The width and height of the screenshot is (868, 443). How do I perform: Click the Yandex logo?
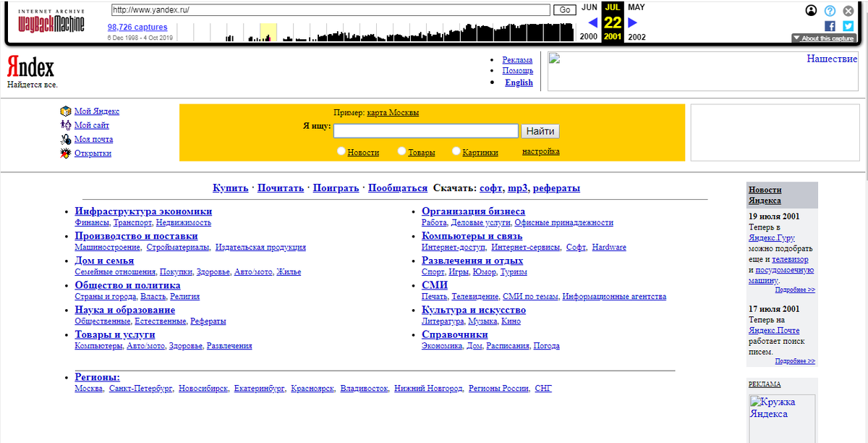pos(30,69)
